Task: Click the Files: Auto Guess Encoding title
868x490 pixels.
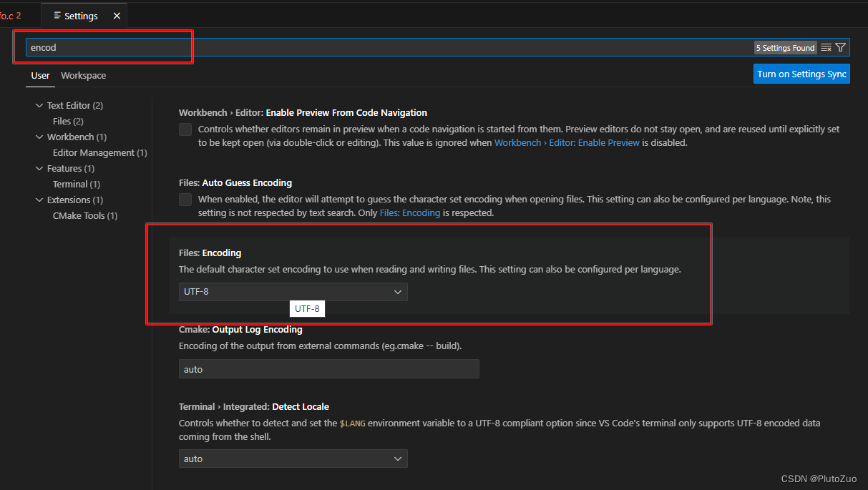Action: tap(235, 182)
